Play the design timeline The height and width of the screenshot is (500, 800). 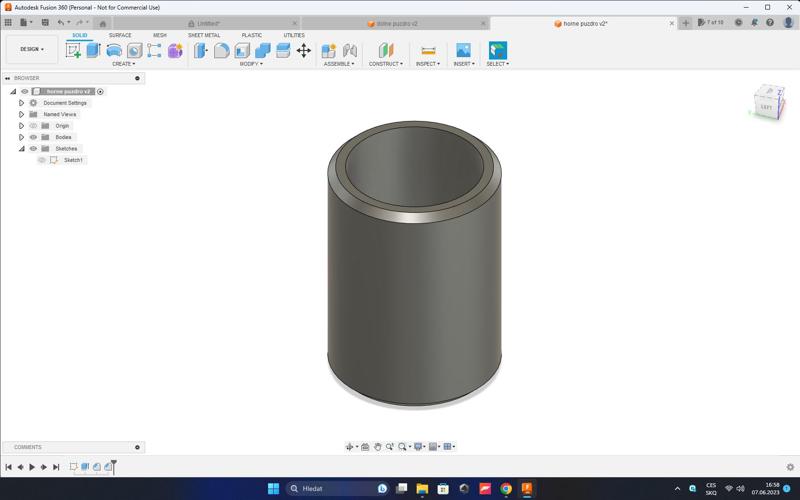pyautogui.click(x=32, y=467)
